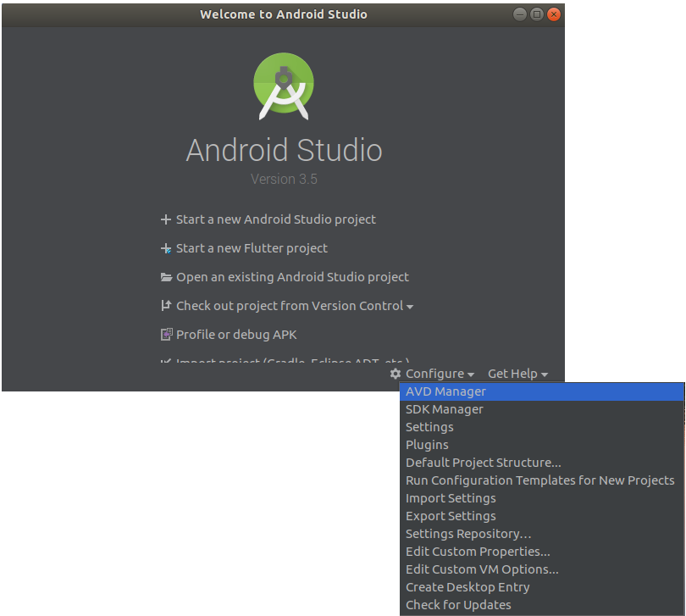
Task: Click the Import project icon
Action: [166, 361]
